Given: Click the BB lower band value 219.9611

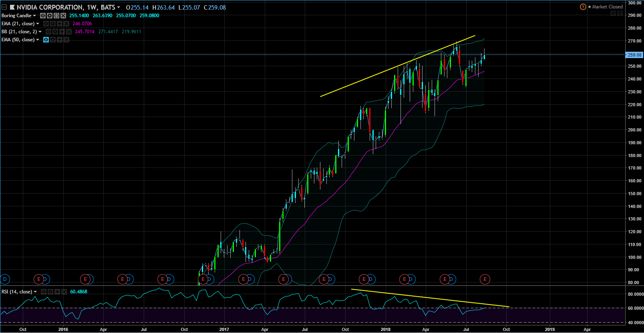Looking at the screenshot, I should [x=131, y=32].
